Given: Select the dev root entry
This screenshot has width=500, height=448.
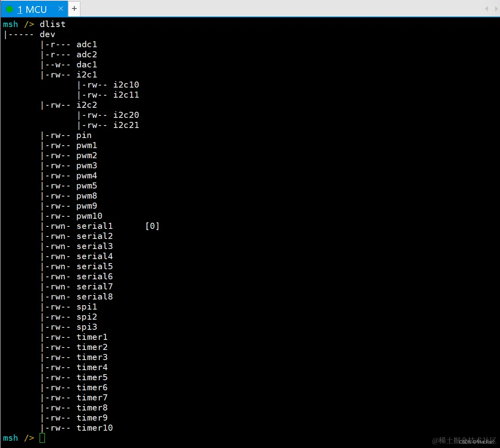Looking at the screenshot, I should click(x=48, y=34).
